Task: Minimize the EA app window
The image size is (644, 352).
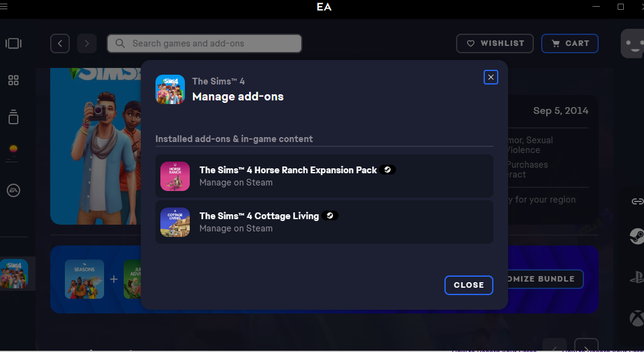Action: pyautogui.click(x=596, y=7)
